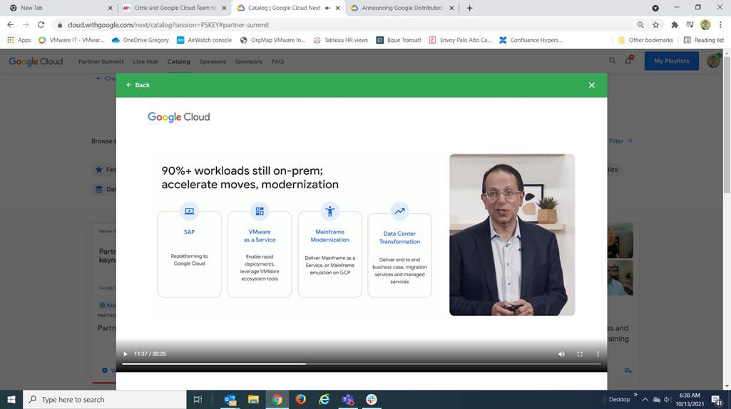Image resolution: width=731 pixels, height=409 pixels.
Task: Open File Explorer from taskbar
Action: (253, 400)
